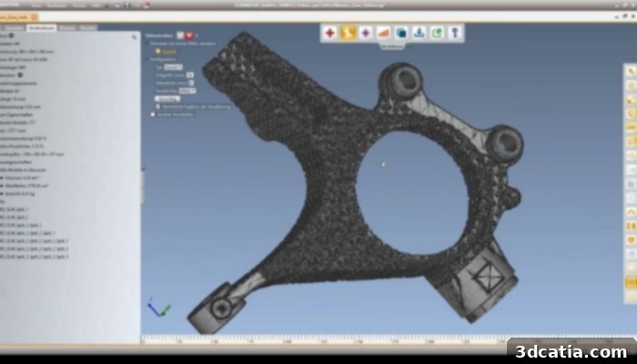Open the 'Typ' dropdown in Konfiguration

coord(174,67)
